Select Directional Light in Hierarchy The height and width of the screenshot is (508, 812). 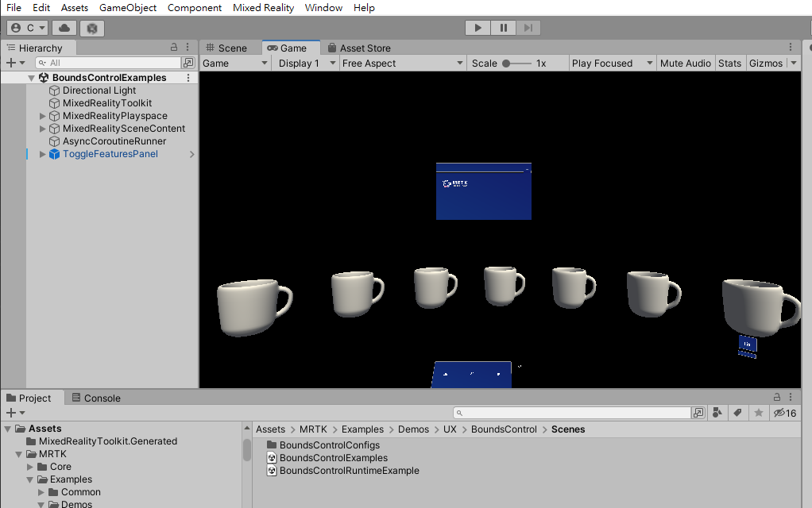pos(99,90)
